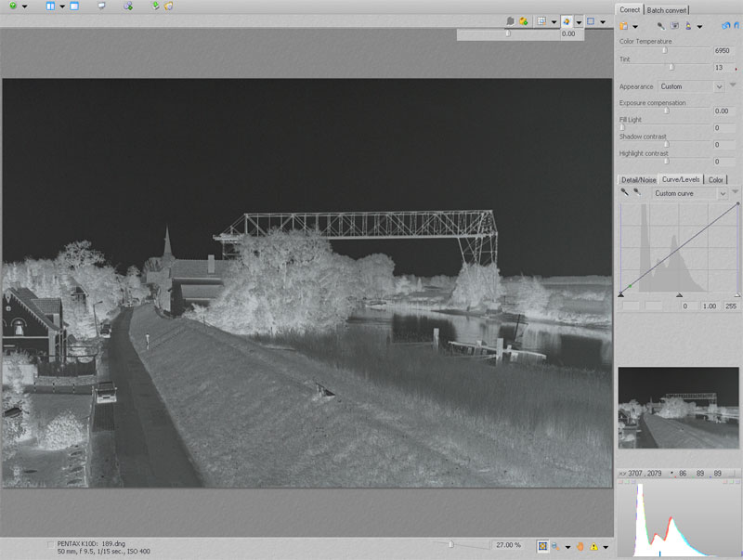Click the black point eyedropper in Curve/Levels
Screen dimensions: 743x560
coord(625,193)
